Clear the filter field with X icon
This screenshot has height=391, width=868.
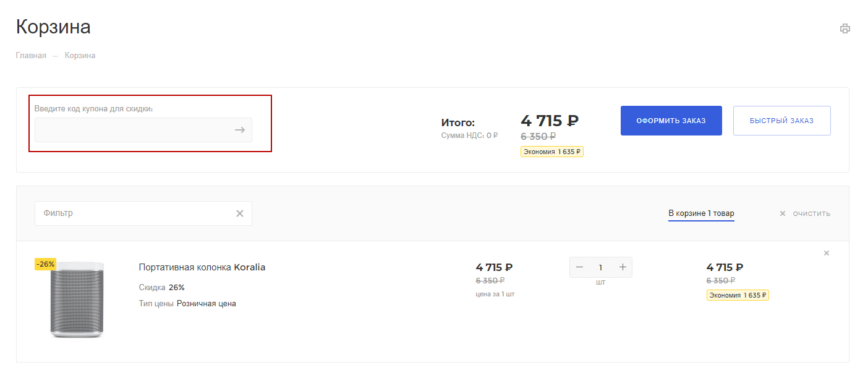click(240, 213)
